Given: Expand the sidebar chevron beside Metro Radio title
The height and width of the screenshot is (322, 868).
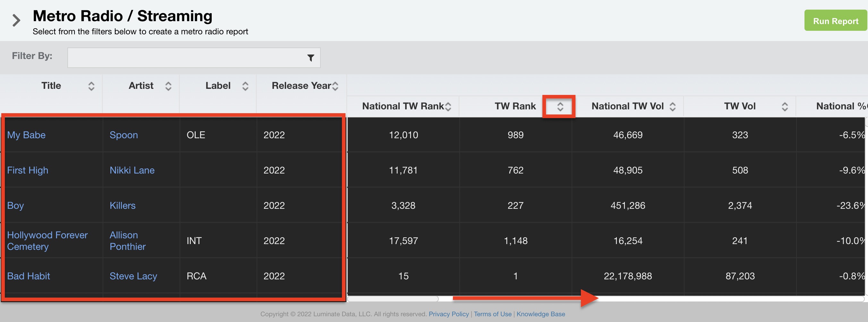Looking at the screenshot, I should [16, 20].
